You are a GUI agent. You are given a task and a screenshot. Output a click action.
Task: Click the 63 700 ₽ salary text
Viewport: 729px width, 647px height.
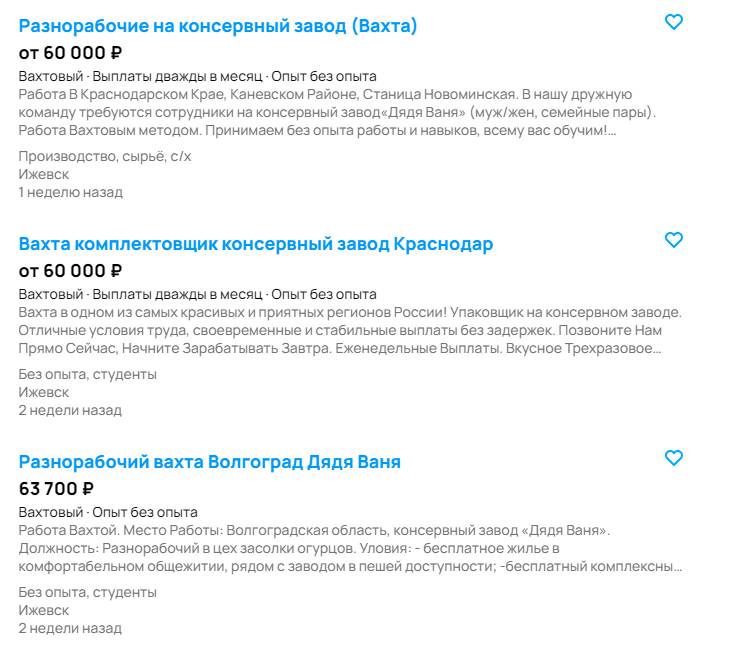coord(56,489)
